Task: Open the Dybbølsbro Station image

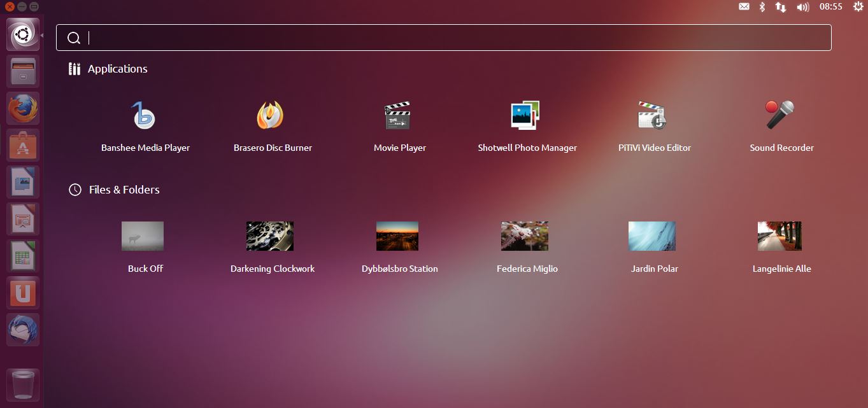Action: coord(397,236)
